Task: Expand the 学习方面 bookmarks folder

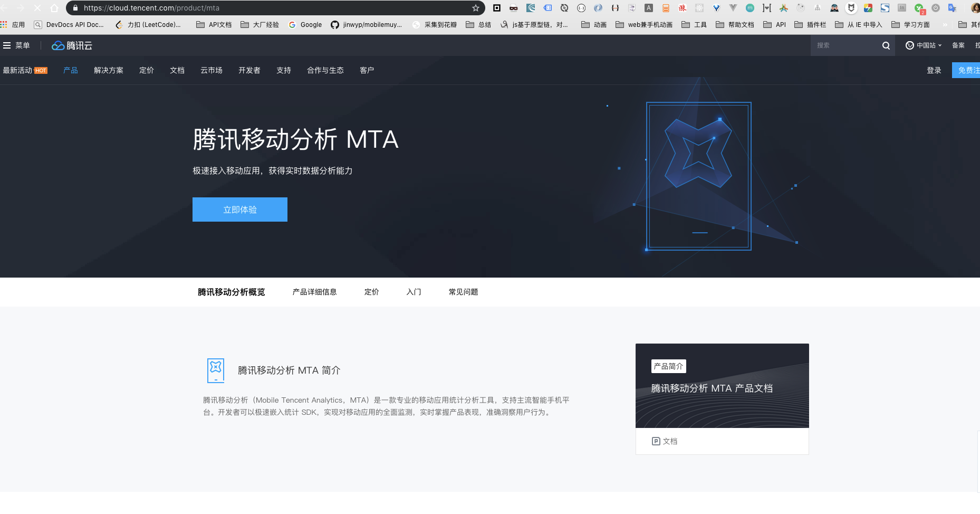Action: click(910, 25)
